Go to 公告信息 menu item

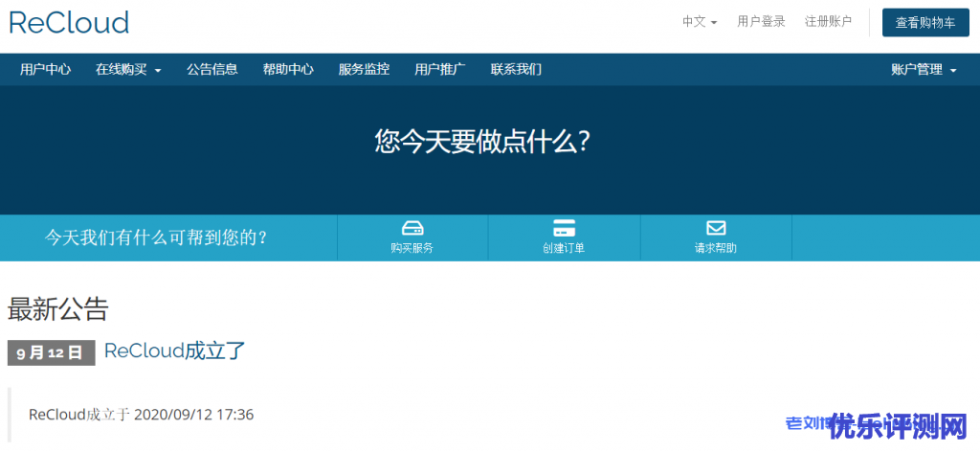point(212,69)
